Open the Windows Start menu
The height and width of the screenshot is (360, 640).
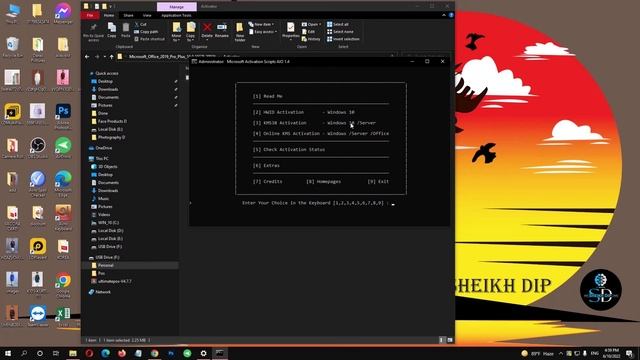7,353
